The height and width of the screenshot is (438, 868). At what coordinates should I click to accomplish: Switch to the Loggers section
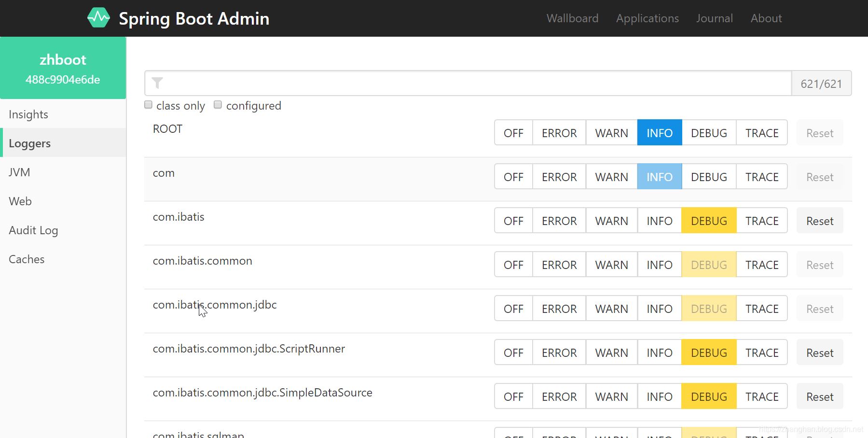(29, 143)
